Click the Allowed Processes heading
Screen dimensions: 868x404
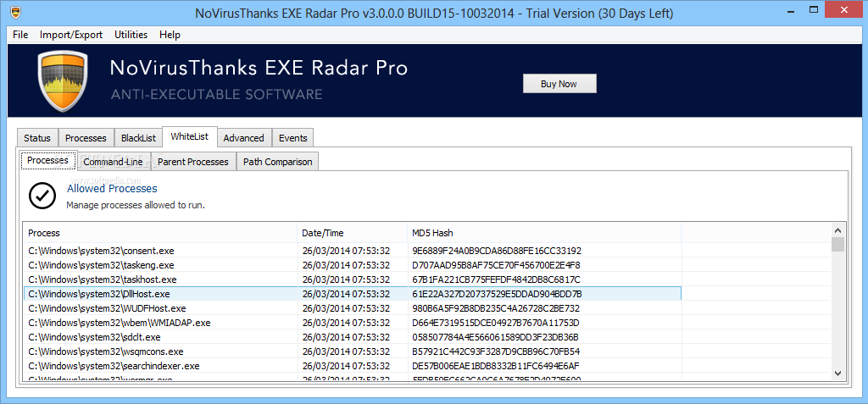coord(112,189)
